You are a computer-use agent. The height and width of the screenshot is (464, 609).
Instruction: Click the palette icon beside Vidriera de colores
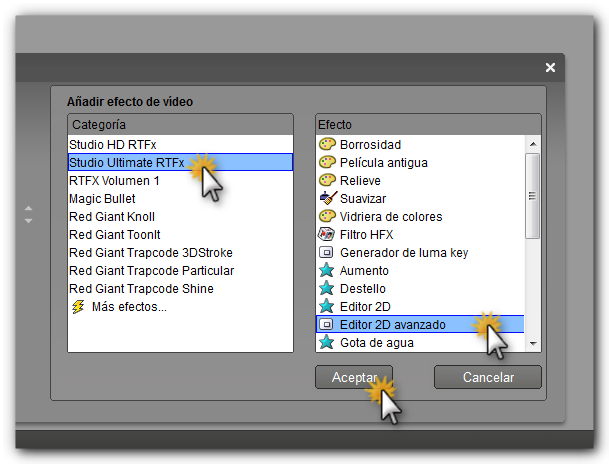click(327, 216)
